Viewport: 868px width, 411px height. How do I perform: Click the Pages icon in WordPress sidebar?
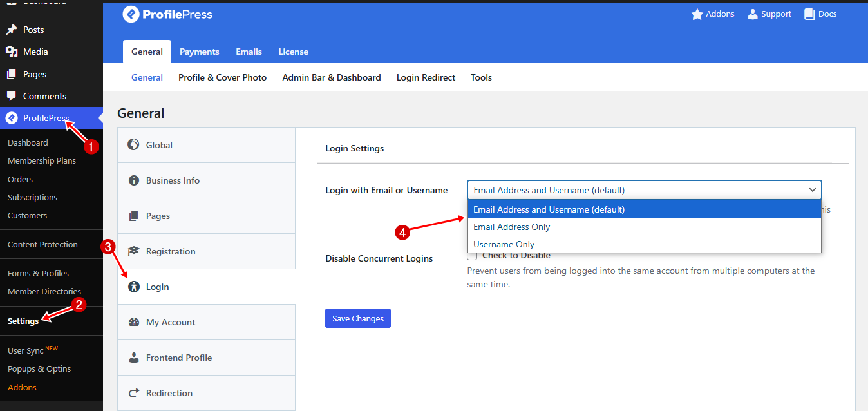click(12, 74)
